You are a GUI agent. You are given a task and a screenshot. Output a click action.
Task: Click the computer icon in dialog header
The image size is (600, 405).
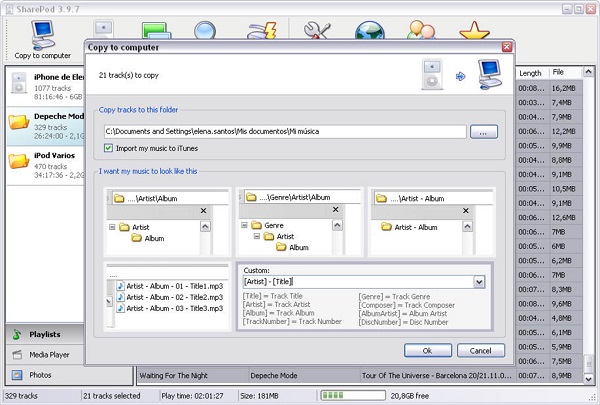[x=489, y=74]
